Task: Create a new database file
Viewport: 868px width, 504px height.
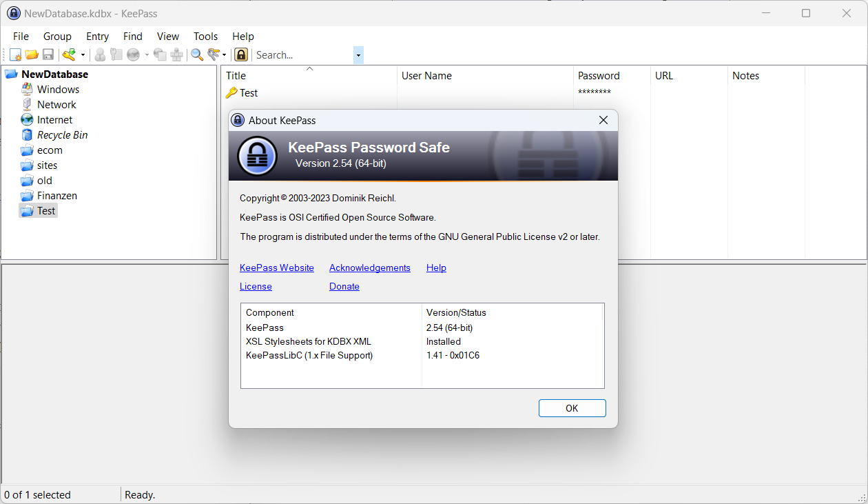Action: click(15, 54)
